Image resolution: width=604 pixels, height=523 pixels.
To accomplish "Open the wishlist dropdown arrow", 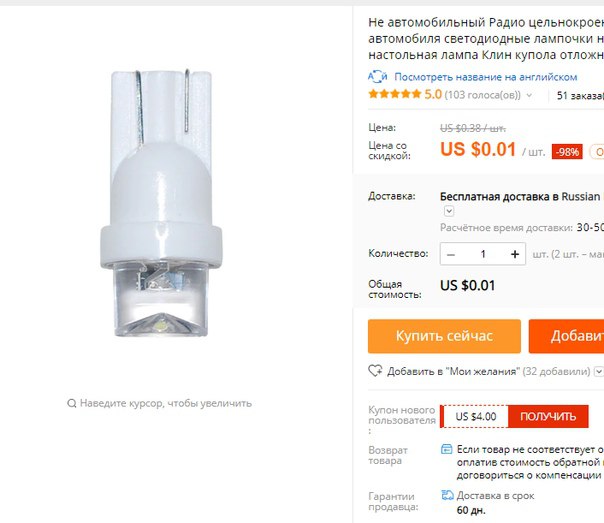I will [x=598, y=372].
